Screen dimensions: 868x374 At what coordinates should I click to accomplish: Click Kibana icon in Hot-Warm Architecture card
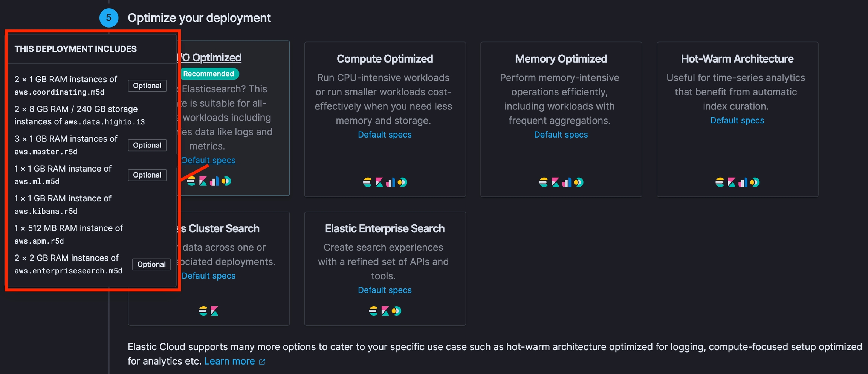(732, 182)
